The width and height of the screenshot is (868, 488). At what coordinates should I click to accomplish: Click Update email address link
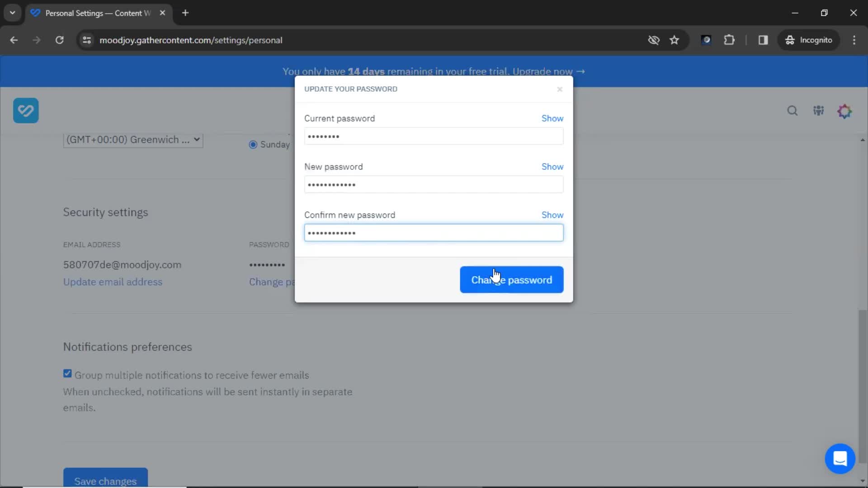[113, 282]
